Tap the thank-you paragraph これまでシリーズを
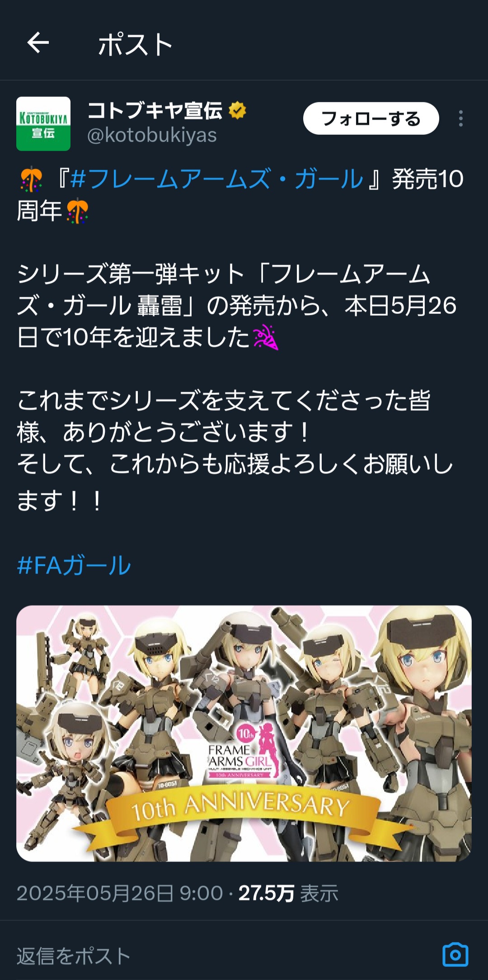This screenshot has height=980, width=488. [235, 450]
